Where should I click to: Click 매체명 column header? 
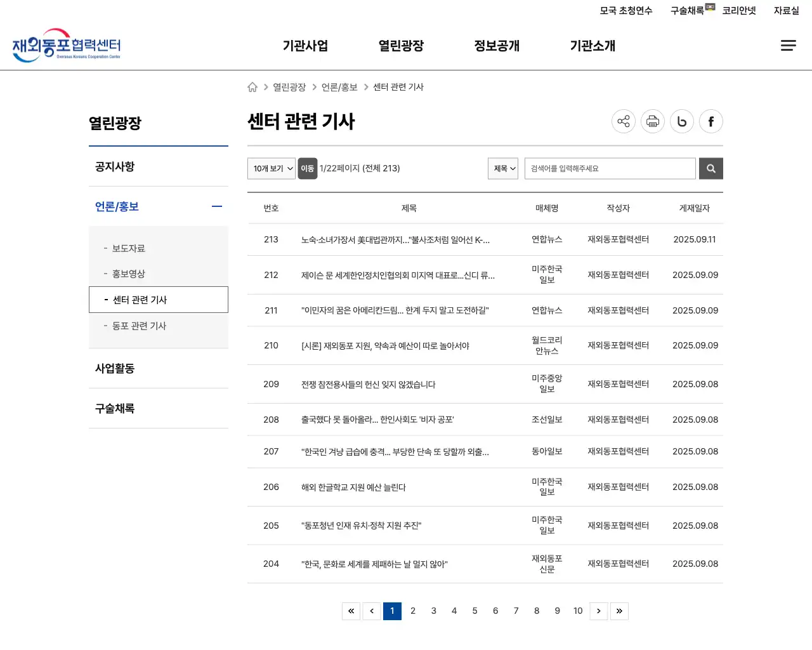[547, 208]
